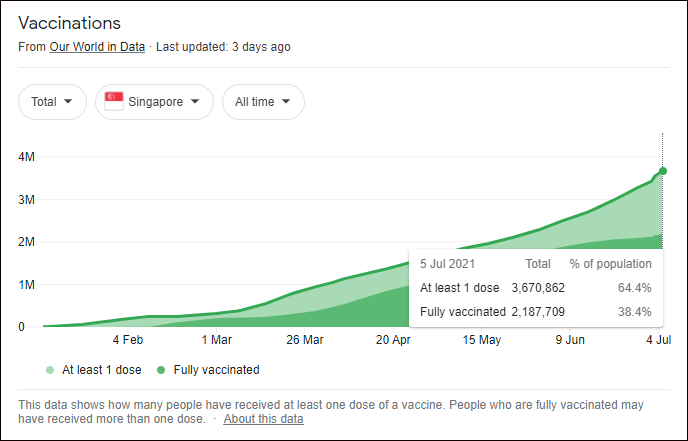Viewport: 688px width, 441px height.
Task: Click the 3,670,862 total value in tooltip
Action: [538, 288]
